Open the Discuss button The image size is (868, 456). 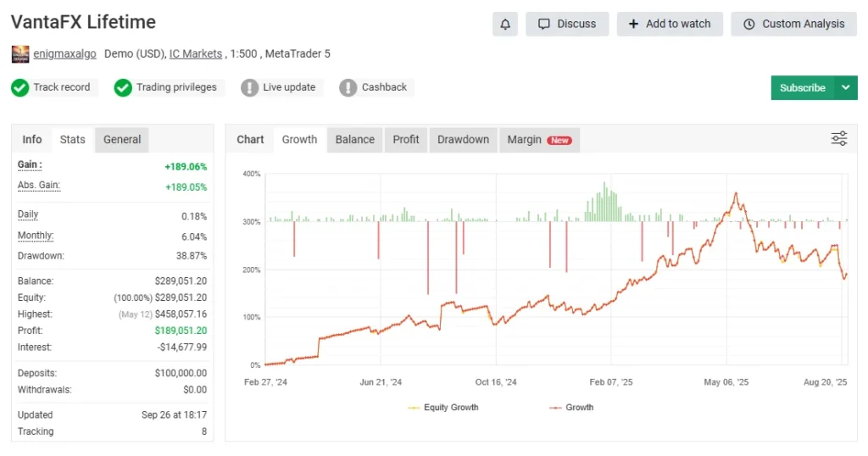click(567, 24)
